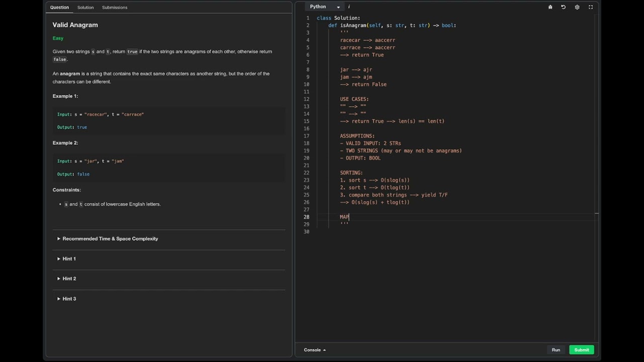Select the Question tab

point(59,8)
